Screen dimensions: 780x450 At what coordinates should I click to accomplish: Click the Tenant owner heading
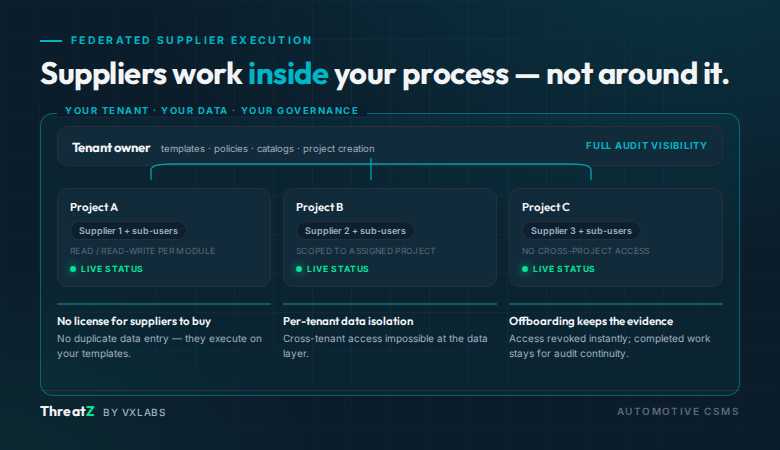pyautogui.click(x=111, y=148)
